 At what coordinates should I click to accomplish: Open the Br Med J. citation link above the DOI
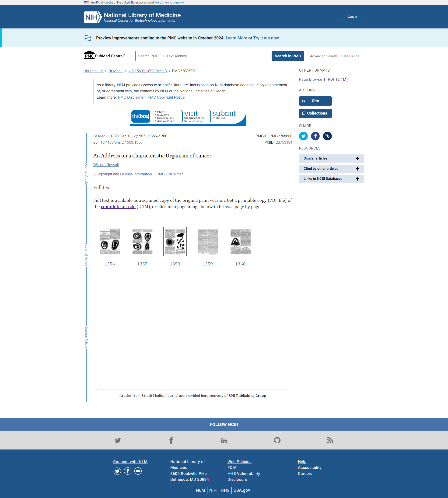click(x=101, y=136)
